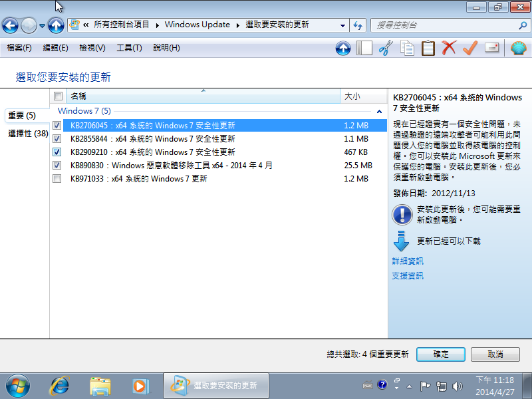This screenshot has width=532, height=399.
Task: Expand the address bar history dropdown
Action: 342,25
